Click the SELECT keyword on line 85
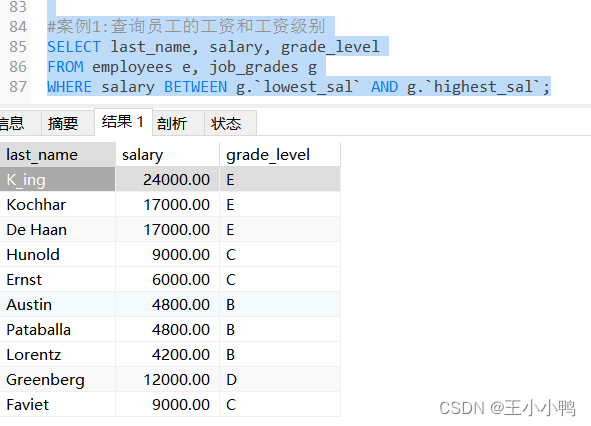This screenshot has height=426, width=591. [74, 47]
